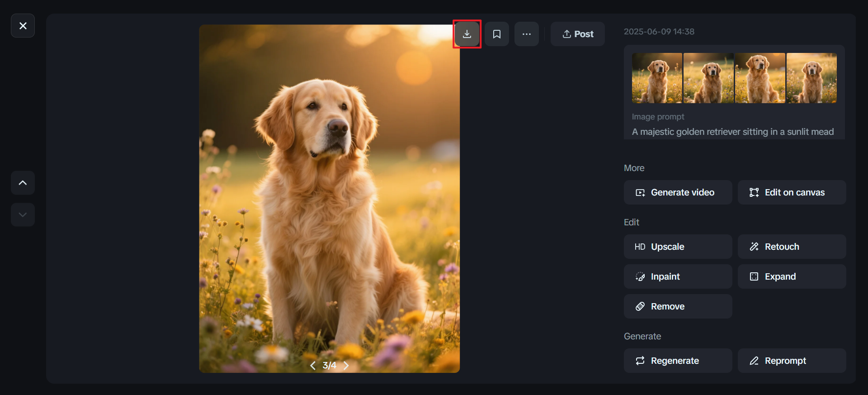This screenshot has height=395, width=868.
Task: Upscale the image to HD
Action: pos(678,247)
